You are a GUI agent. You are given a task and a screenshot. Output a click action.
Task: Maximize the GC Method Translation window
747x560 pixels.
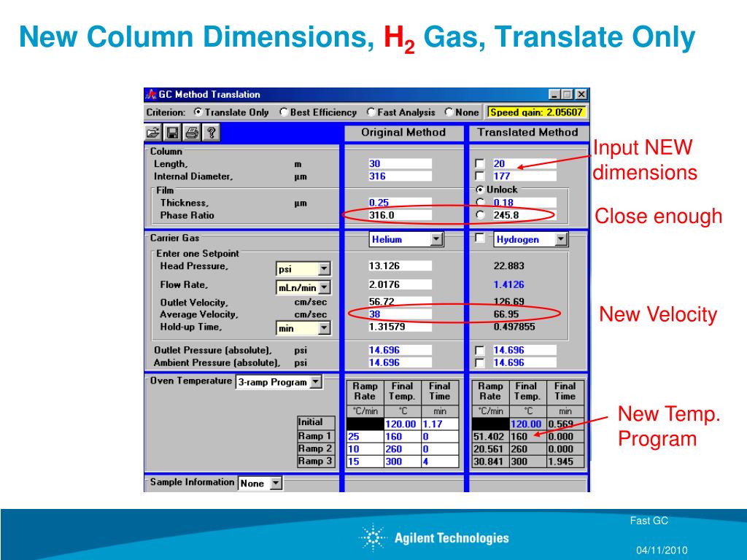point(567,94)
